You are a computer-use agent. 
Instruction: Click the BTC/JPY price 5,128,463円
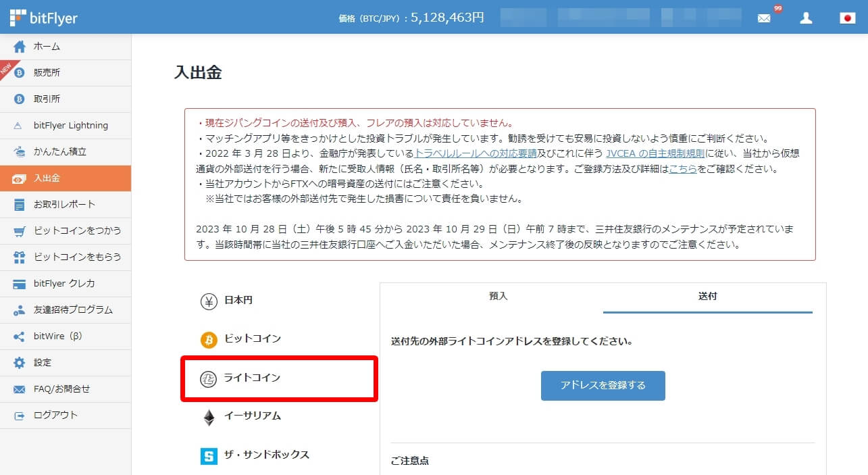(x=447, y=18)
